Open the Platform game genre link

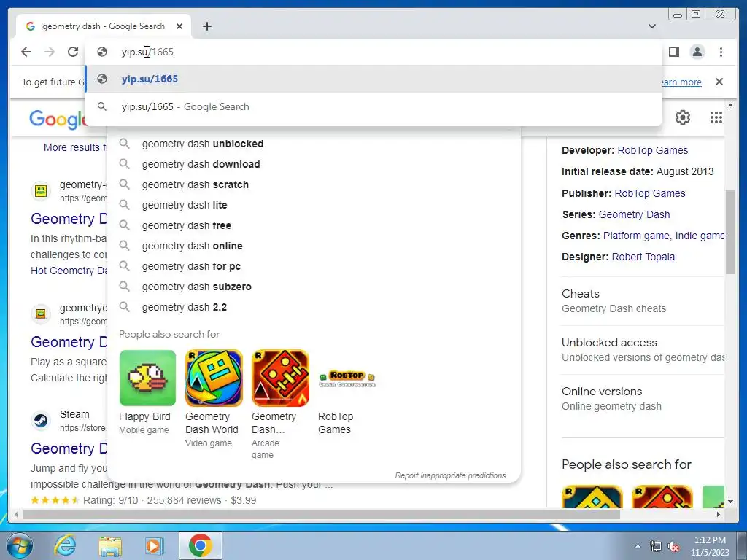click(637, 236)
